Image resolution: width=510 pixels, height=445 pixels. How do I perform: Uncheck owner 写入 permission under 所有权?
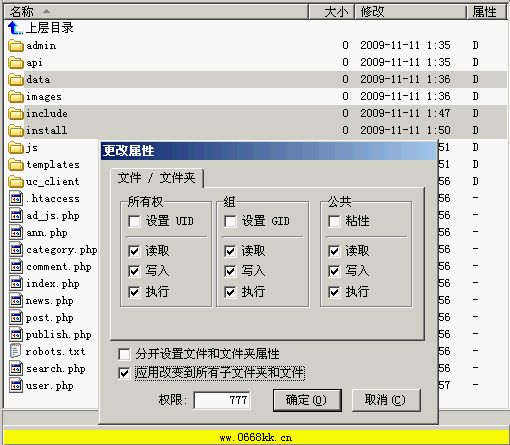(134, 271)
